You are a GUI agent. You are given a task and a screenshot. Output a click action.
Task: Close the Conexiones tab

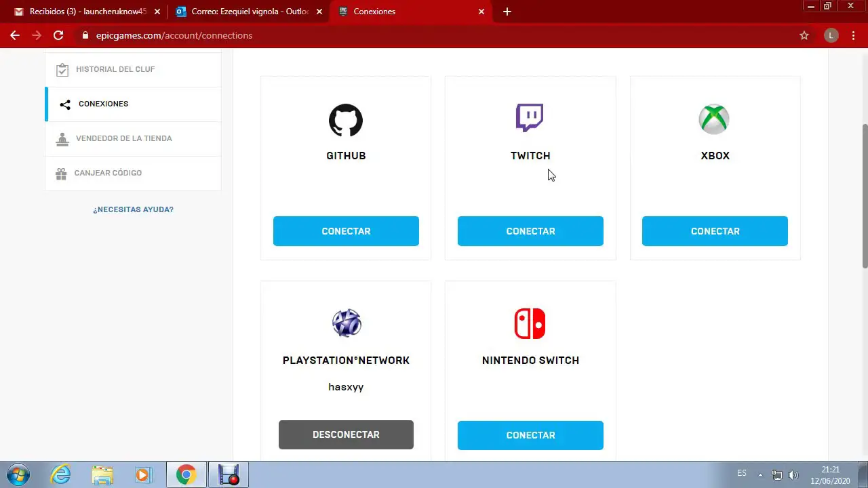coord(481,12)
